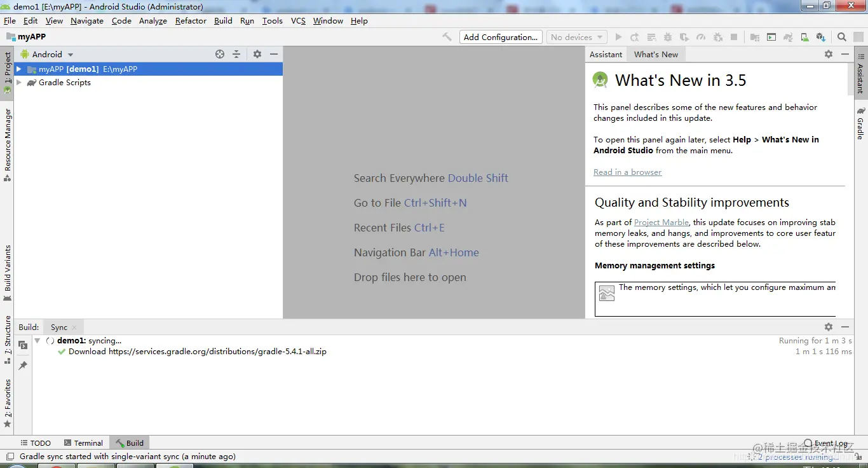
Task: Switch to the Assistant tab
Action: [606, 54]
